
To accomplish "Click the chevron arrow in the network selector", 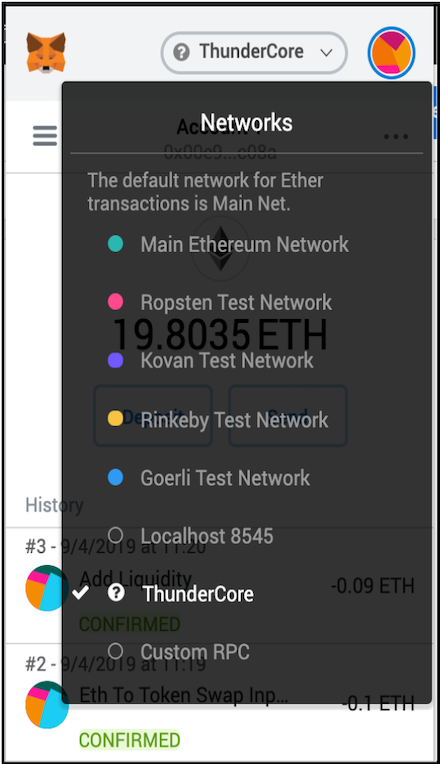I will [326, 53].
